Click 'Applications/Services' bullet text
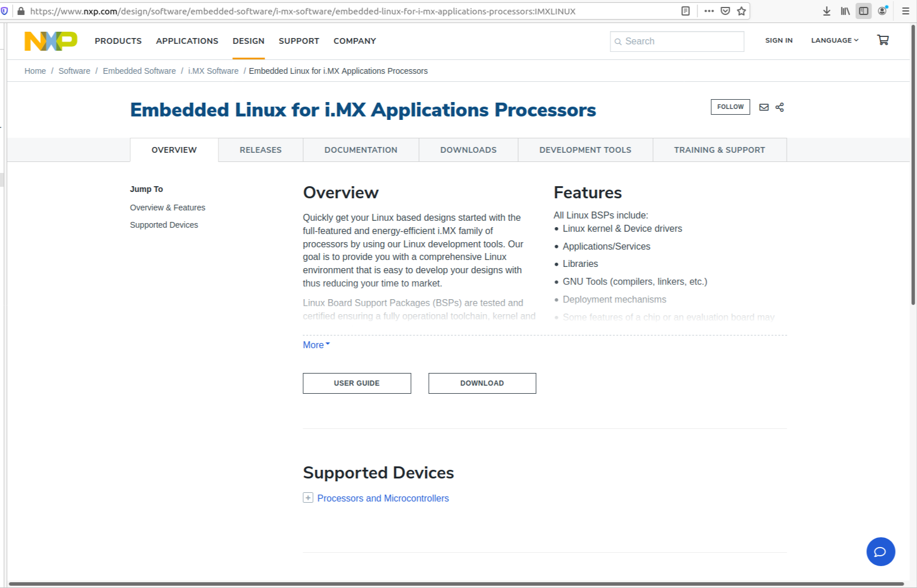 606,247
